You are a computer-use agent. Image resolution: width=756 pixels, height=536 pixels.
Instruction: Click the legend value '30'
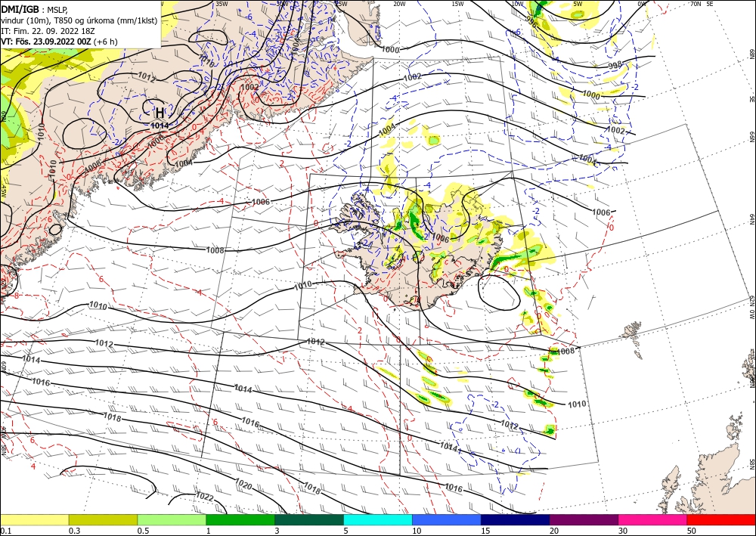click(x=623, y=531)
